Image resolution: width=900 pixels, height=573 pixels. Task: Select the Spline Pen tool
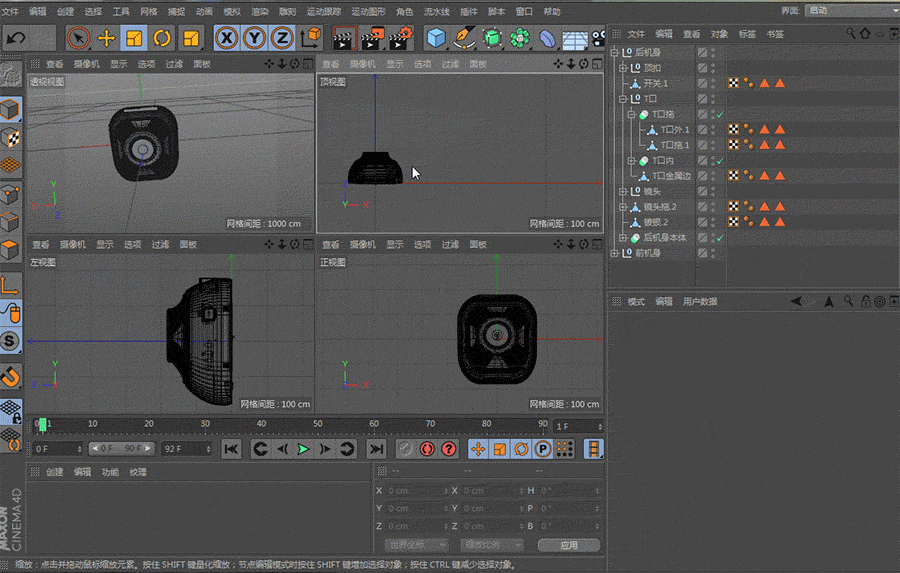click(464, 38)
